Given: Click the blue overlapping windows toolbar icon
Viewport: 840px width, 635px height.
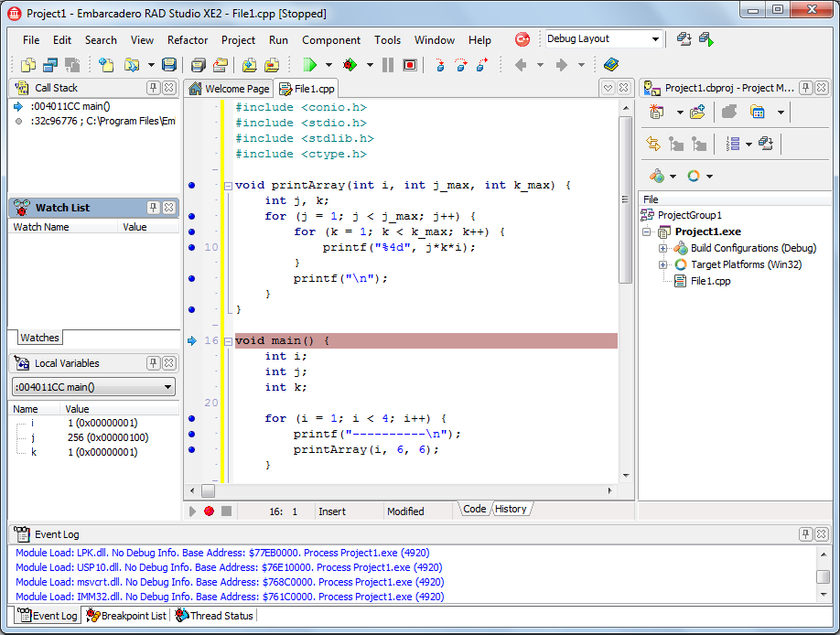Looking at the screenshot, I should (50, 65).
